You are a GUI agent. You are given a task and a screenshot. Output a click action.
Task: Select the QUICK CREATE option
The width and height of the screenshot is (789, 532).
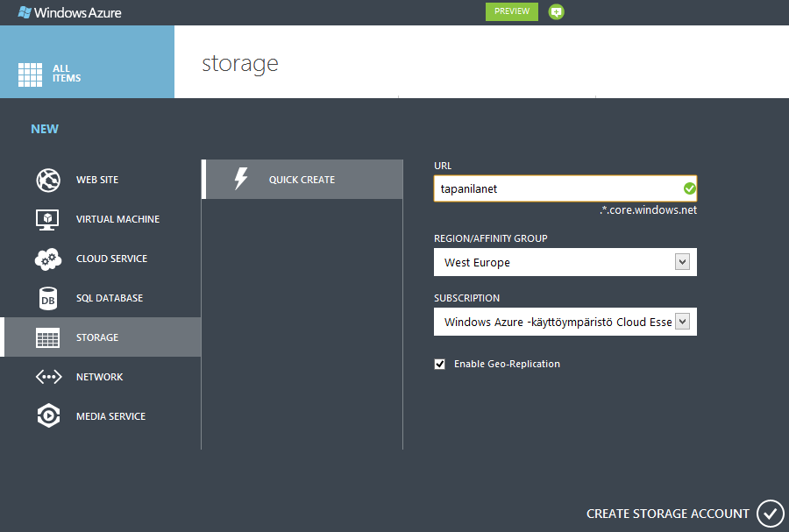click(x=302, y=180)
